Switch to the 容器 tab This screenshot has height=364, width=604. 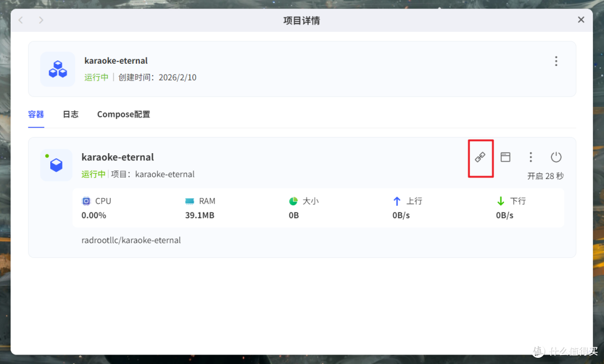tap(36, 115)
